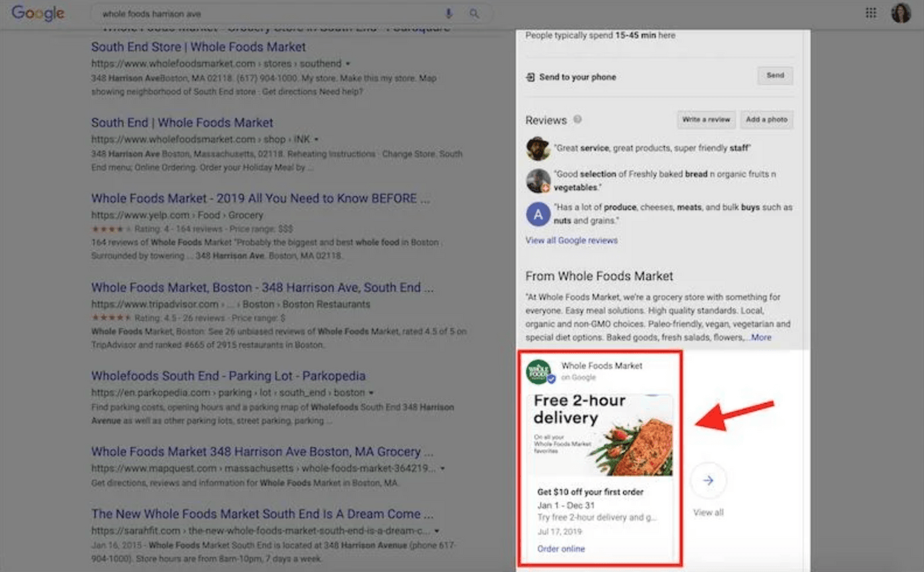
Task: Click tripadvisor.com Boston Restaurants breadcrumb
Action: (230, 304)
